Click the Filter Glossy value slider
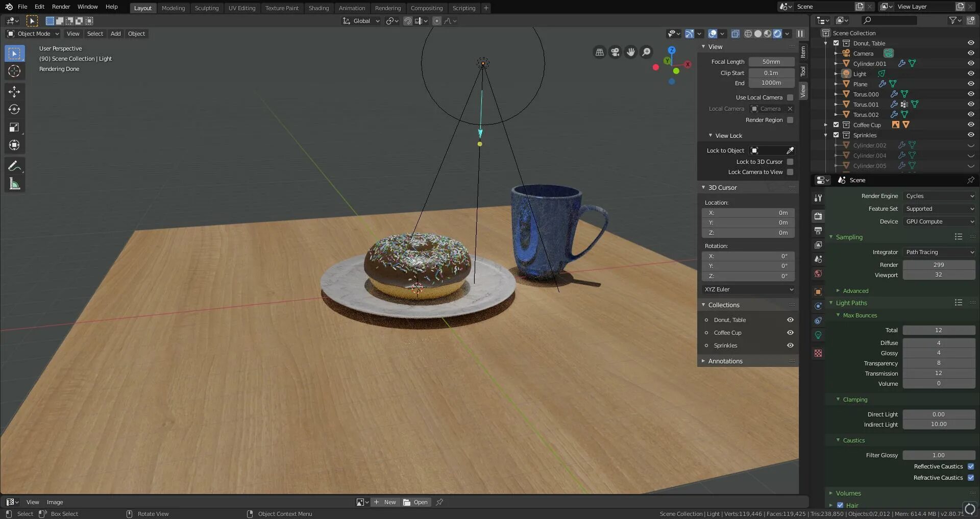This screenshot has width=980, height=519. point(939,455)
